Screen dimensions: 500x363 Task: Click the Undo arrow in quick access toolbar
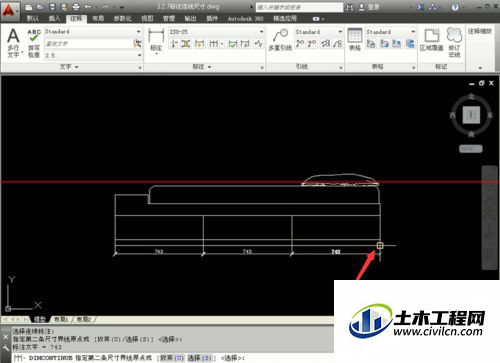[88, 7]
